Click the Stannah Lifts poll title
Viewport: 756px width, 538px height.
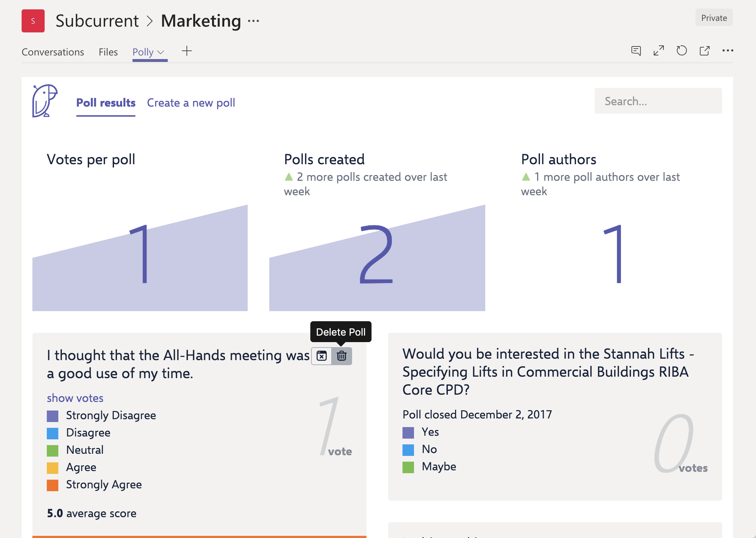[548, 372]
